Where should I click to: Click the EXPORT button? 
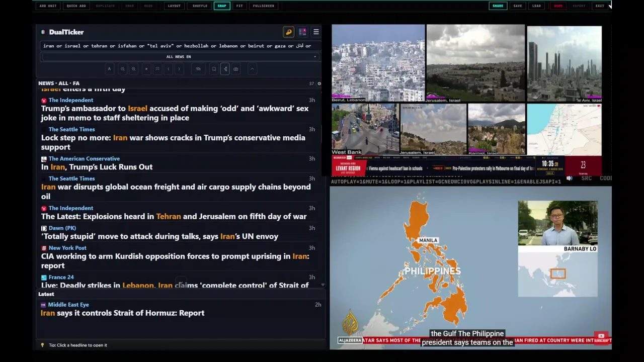579,6
